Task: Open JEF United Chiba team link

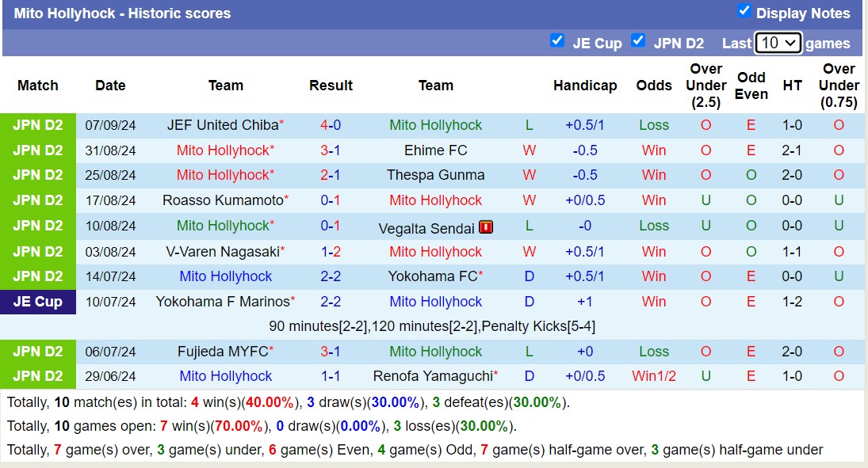Action: pos(223,125)
